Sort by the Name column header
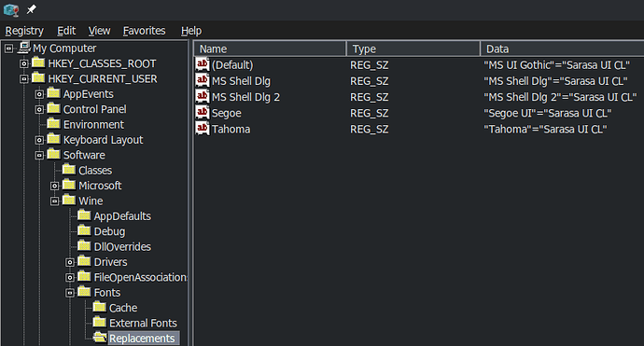 click(270, 48)
